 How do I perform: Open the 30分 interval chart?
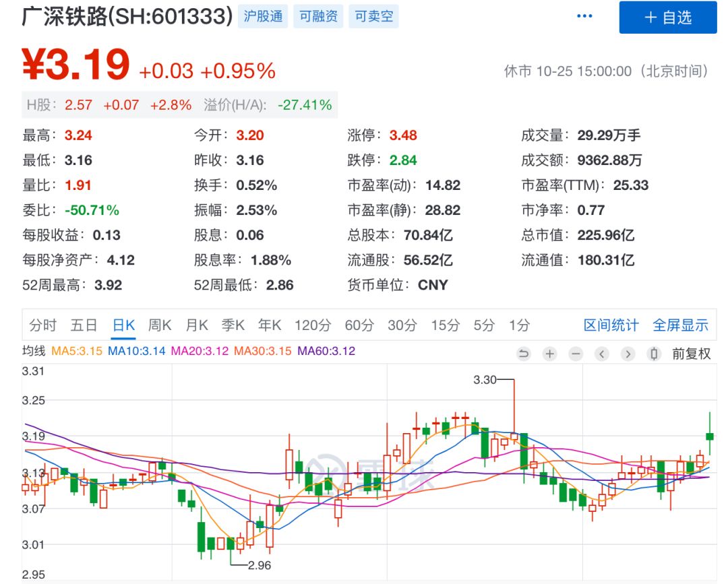(402, 325)
